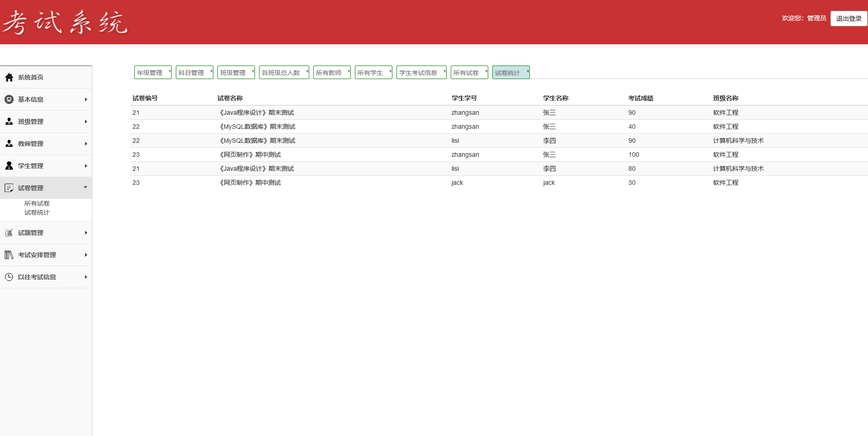Click 《Java程序设计》期末测试 in zhangsan's row
The height and width of the screenshot is (436, 868).
tap(256, 113)
